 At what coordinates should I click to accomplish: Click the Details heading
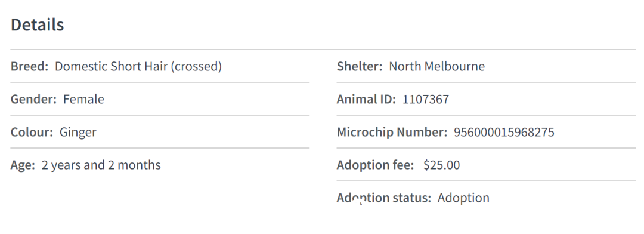coord(38,24)
